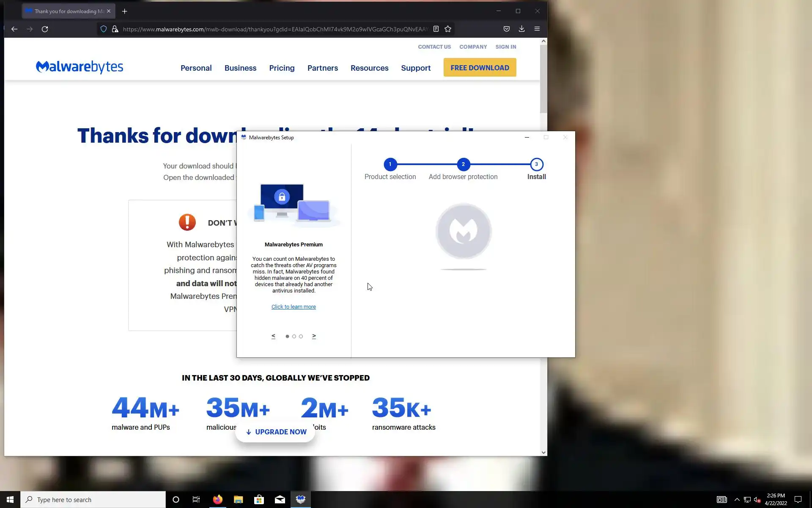Open Microsoft Store from taskbar
812x508 pixels.
click(x=259, y=500)
